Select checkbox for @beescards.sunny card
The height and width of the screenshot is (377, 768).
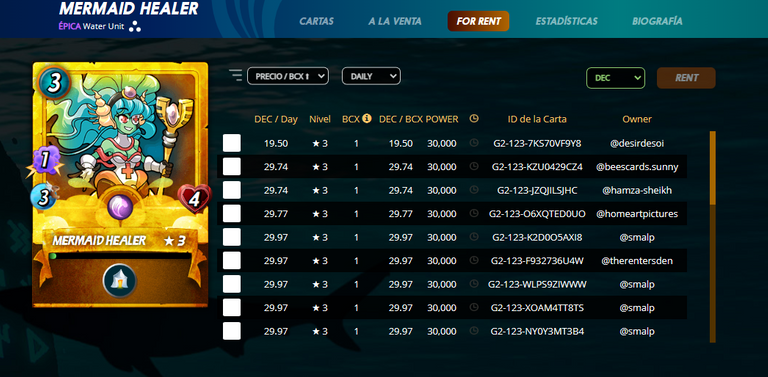coord(232,166)
